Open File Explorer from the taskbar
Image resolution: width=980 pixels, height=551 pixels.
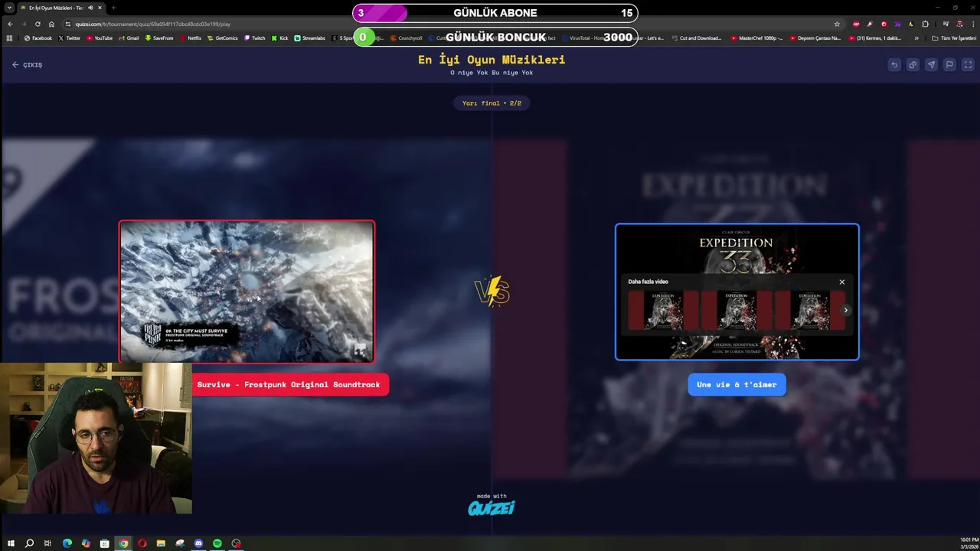point(161,543)
